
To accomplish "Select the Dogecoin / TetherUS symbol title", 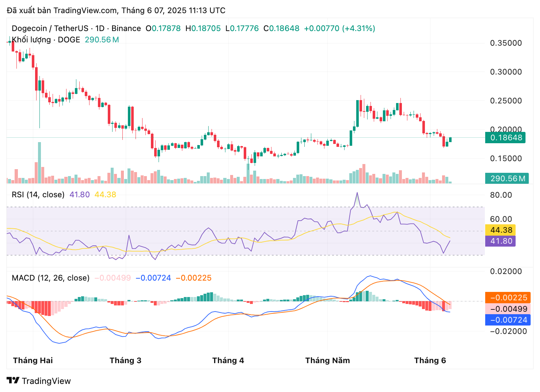I will pos(76,28).
